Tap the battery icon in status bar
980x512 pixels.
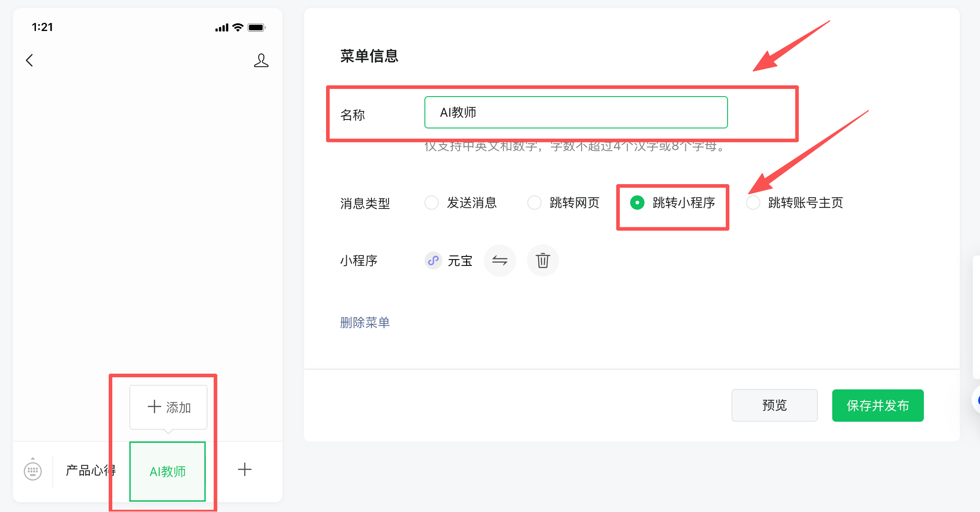pyautogui.click(x=256, y=28)
